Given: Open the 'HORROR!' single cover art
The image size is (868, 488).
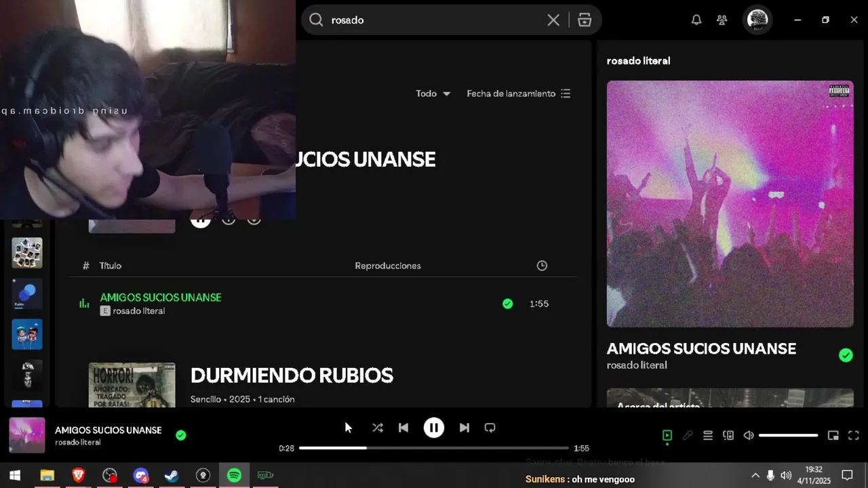Looking at the screenshot, I should [x=132, y=385].
